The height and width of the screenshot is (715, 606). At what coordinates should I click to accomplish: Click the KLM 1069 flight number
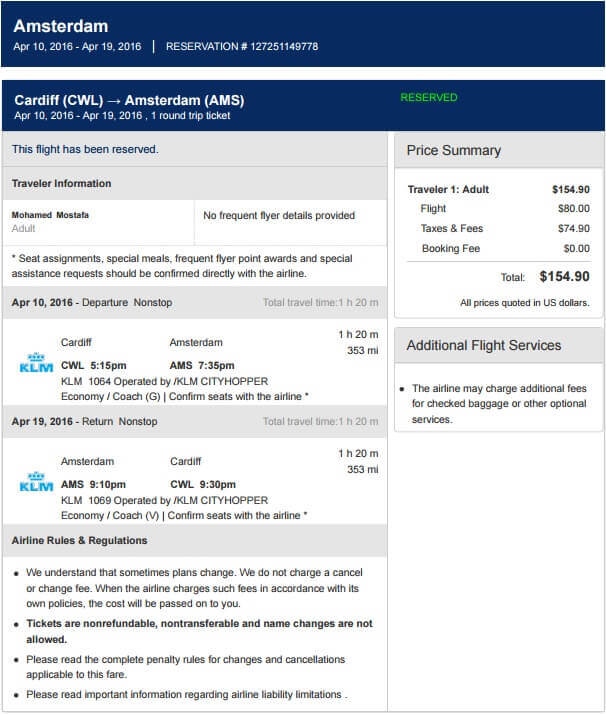86,501
